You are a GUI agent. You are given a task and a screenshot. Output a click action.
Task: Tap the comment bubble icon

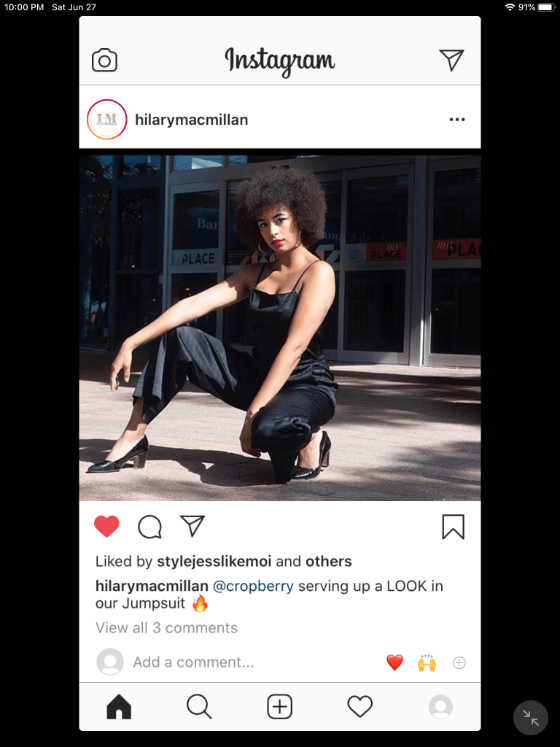tap(149, 527)
